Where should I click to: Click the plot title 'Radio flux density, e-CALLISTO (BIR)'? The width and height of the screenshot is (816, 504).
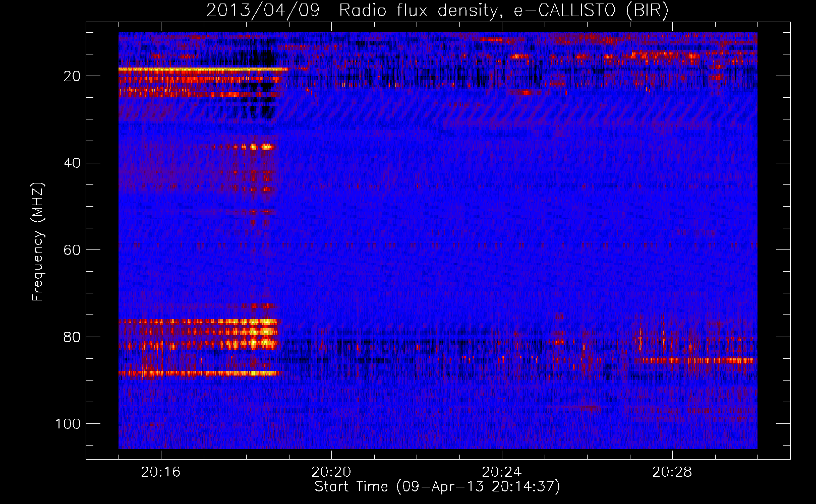coord(503,11)
